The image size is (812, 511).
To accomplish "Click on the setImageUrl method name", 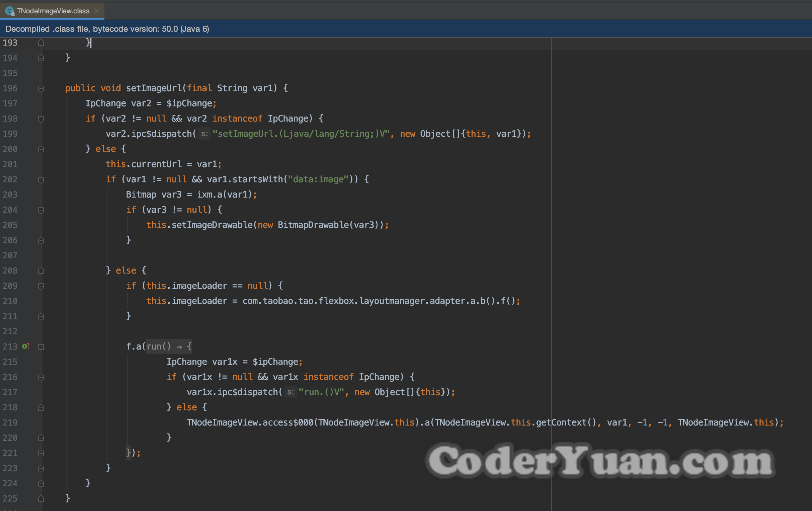I will [x=154, y=88].
